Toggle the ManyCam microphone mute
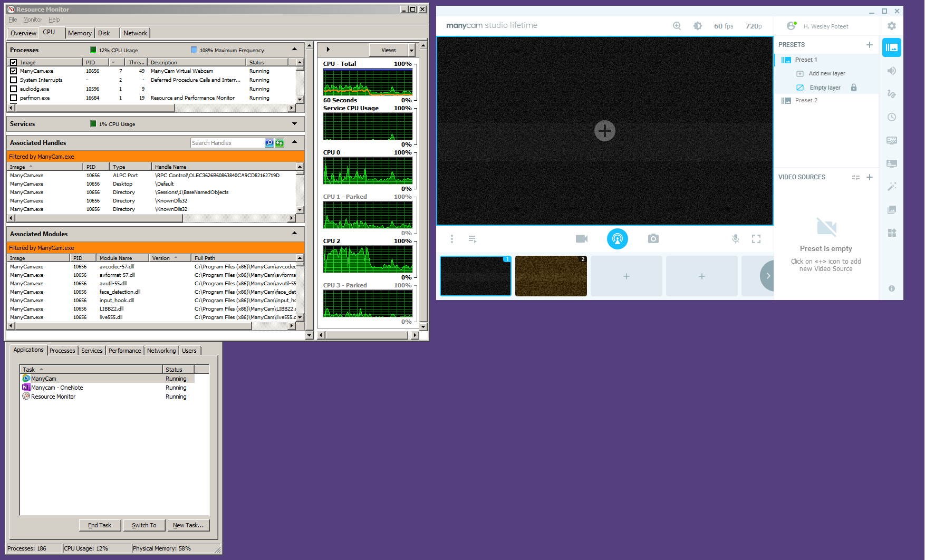 [x=736, y=239]
